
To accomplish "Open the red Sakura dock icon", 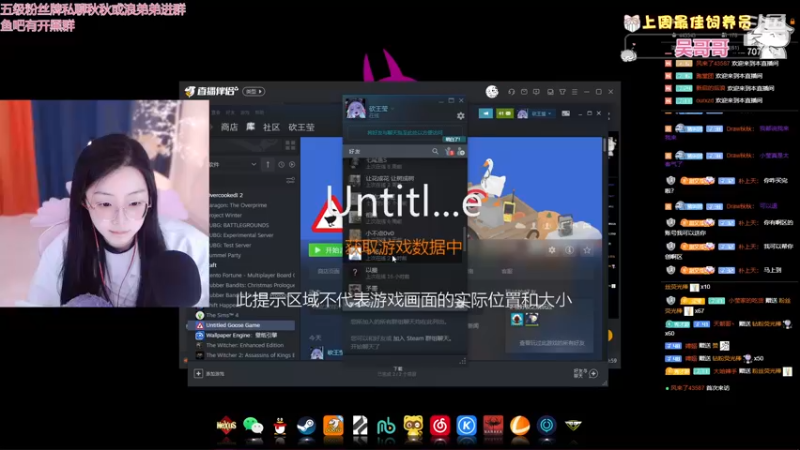I will (x=493, y=426).
